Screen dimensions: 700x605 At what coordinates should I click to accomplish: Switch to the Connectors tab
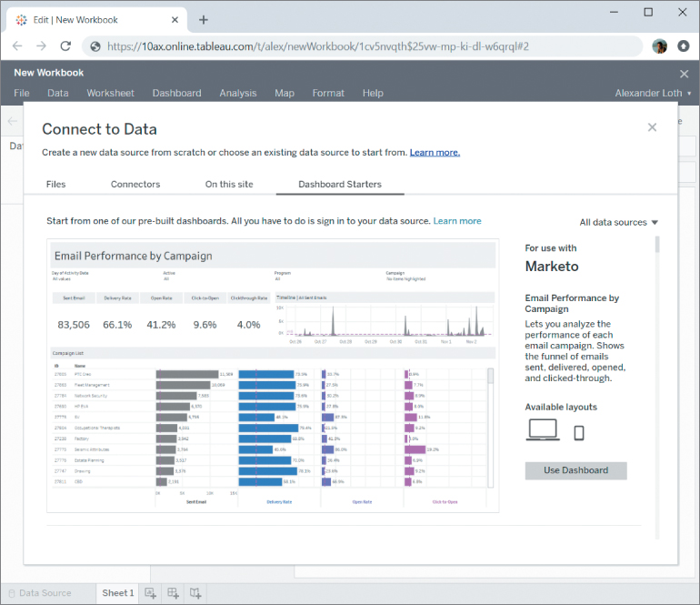click(x=135, y=184)
